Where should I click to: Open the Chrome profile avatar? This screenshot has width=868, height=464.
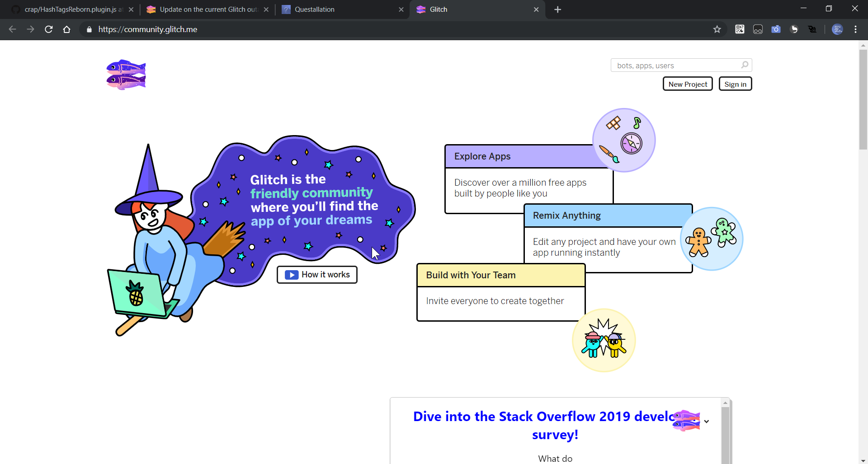[837, 29]
